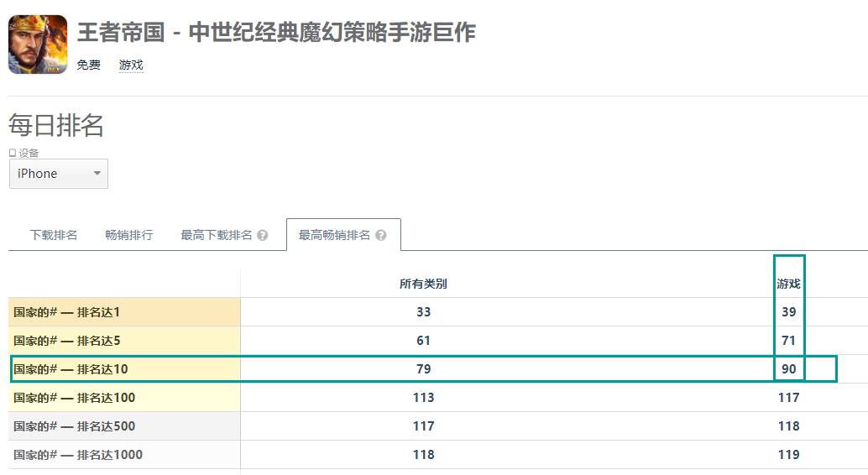The width and height of the screenshot is (868, 475).
Task: Select the 最高畅销排名 tab
Action: click(x=334, y=235)
